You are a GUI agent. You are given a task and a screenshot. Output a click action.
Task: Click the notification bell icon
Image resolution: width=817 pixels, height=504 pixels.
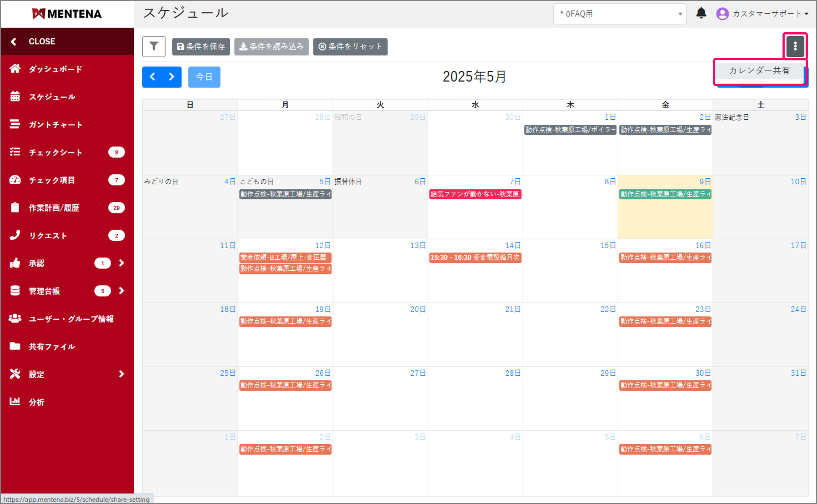(x=701, y=13)
